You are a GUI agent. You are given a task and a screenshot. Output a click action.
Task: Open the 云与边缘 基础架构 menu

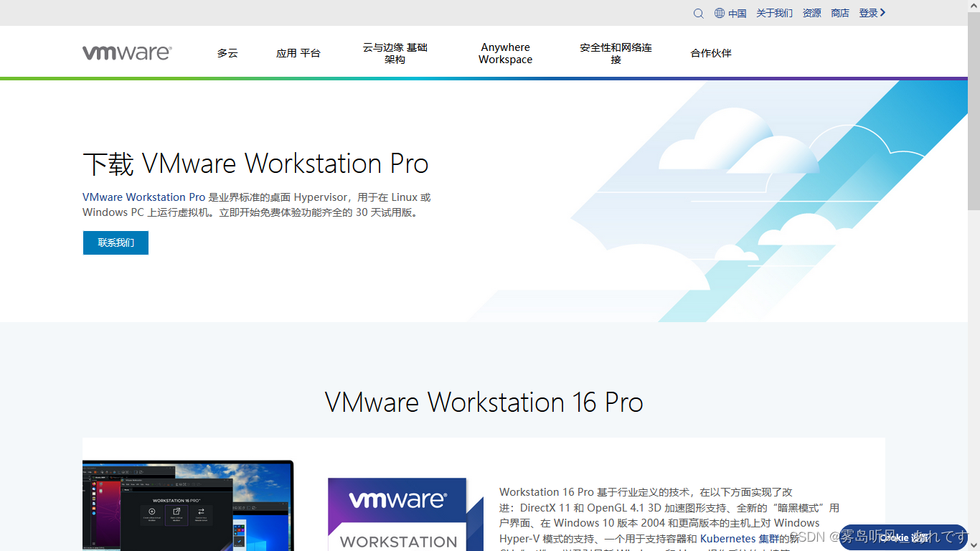click(395, 53)
